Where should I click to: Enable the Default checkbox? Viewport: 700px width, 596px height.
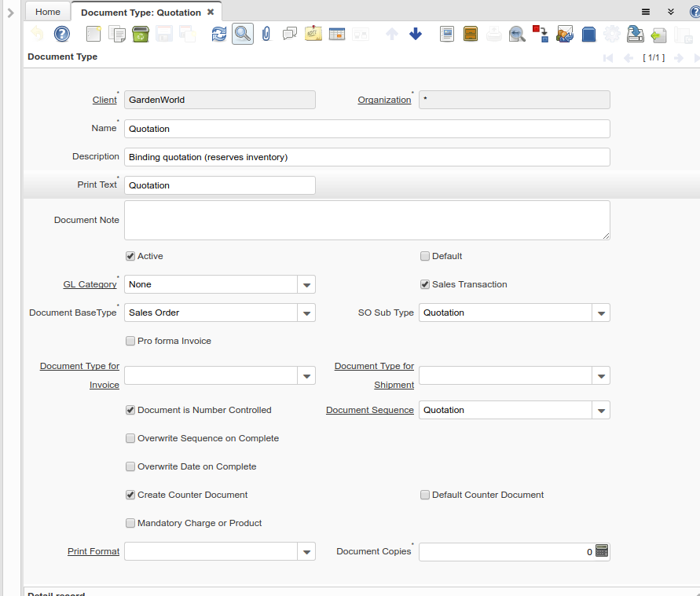tap(424, 256)
